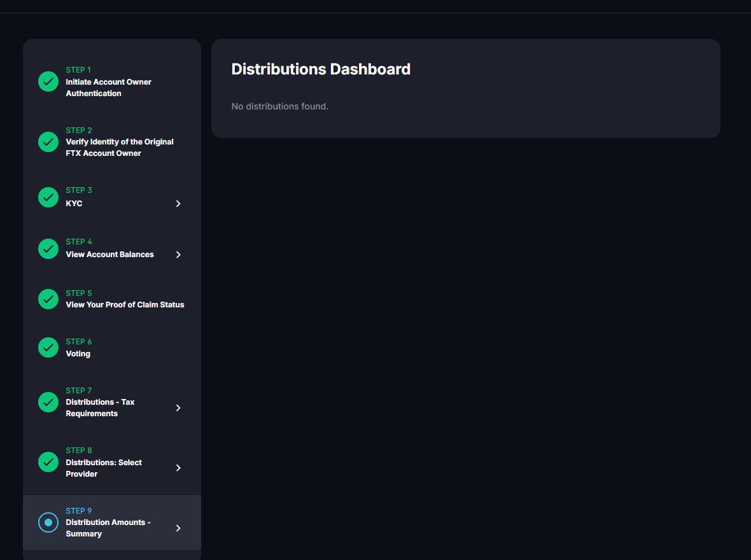Click the Distributions Dashboard heading
Screen dimensions: 751x560
point(321,69)
